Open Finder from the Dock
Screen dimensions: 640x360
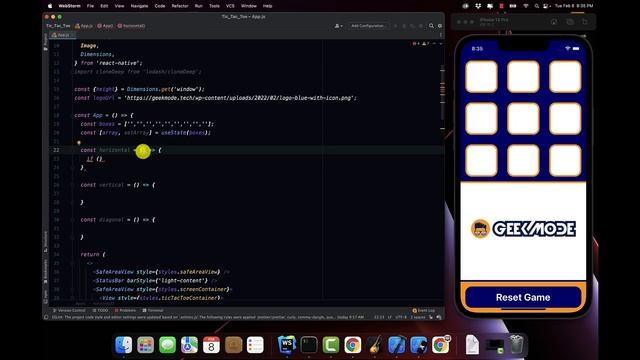click(x=124, y=345)
